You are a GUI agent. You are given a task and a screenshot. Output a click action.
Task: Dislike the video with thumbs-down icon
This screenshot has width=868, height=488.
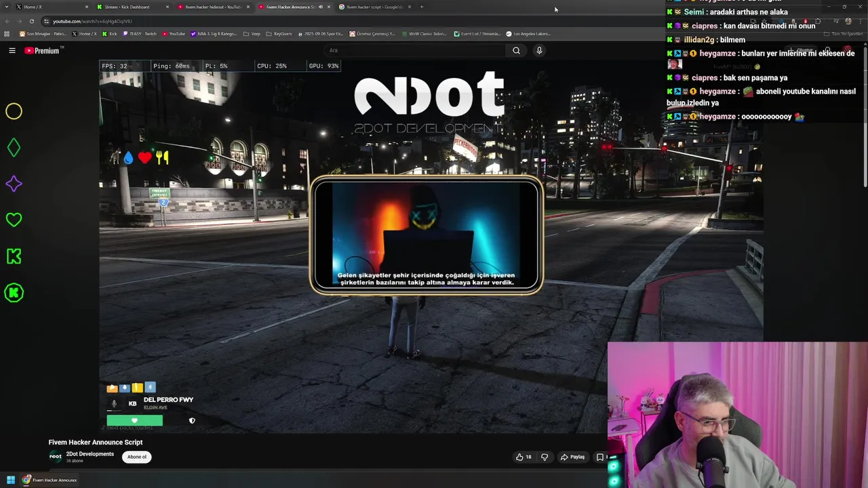point(544,457)
